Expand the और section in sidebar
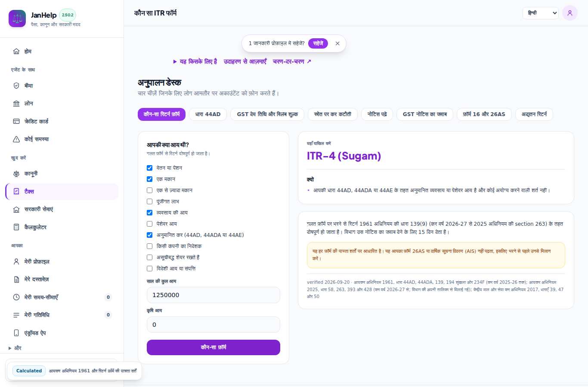This screenshot has width=588, height=387. pyautogui.click(x=15, y=348)
